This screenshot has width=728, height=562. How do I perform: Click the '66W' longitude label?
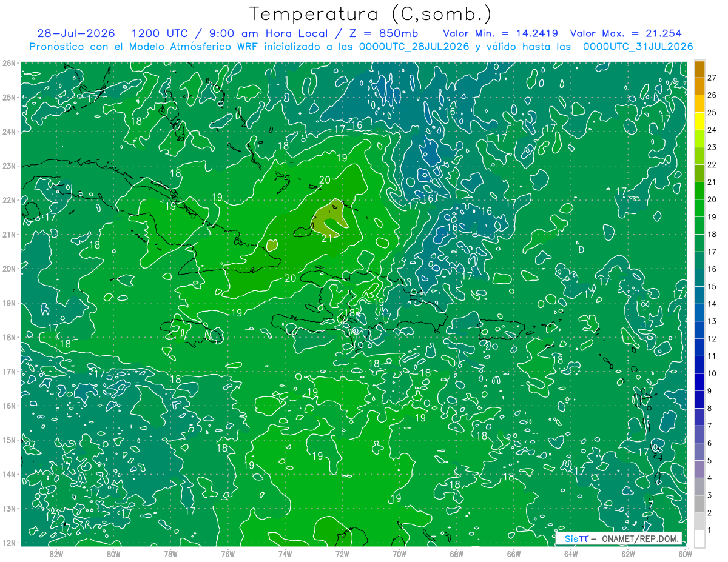(x=514, y=554)
